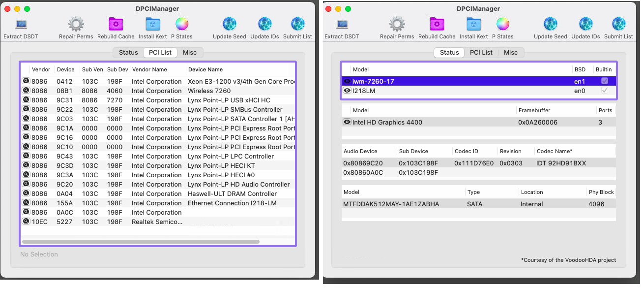This screenshot has width=644, height=288.
Task: Click Submit List globe in left window
Action: pyautogui.click(x=298, y=24)
